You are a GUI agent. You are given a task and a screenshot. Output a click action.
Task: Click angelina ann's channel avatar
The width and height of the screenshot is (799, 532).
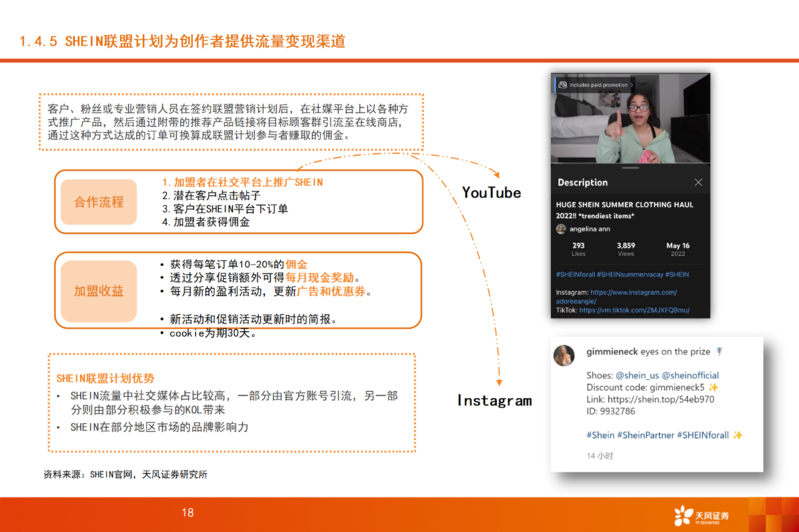561,228
